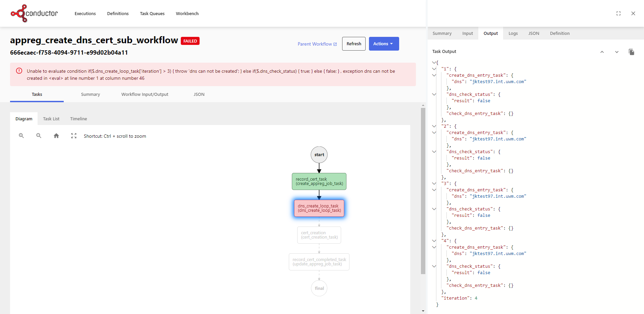
Task: Copy the Task Output to clipboard
Action: (632, 52)
